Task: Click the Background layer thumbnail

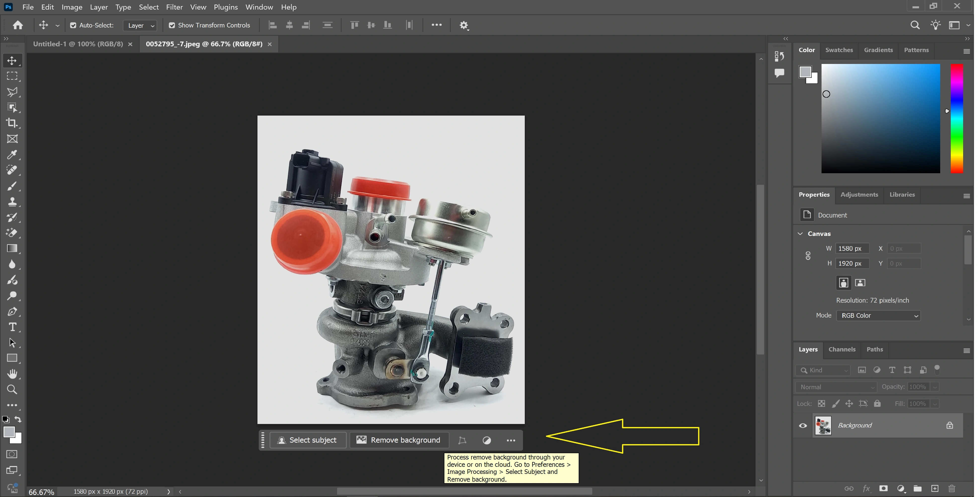Action: (823, 425)
